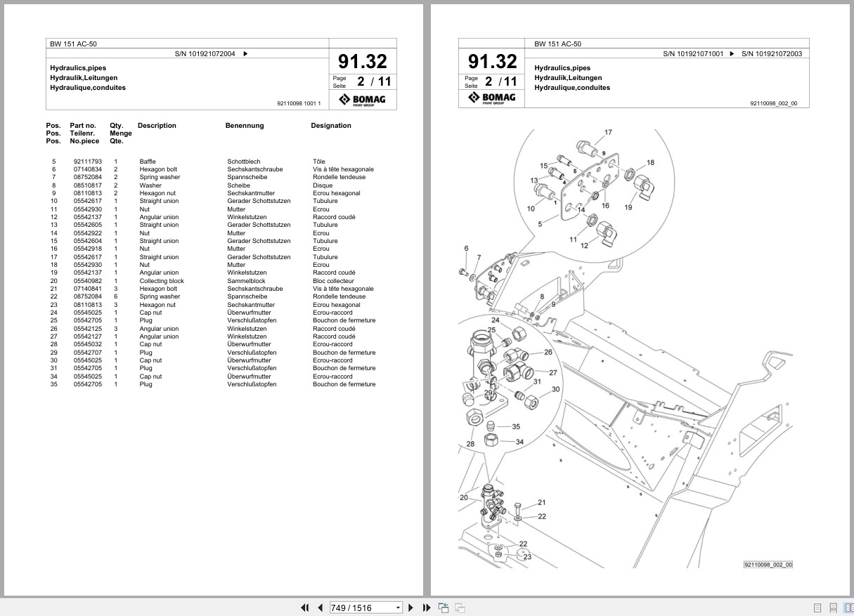Image resolution: width=854 pixels, height=616 pixels.
Task: Open the page number dropdown arrow
Action: [x=398, y=608]
